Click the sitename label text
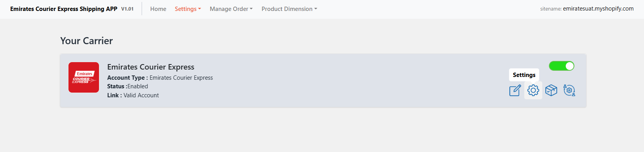Viewport: 644px width, 152px height. (551, 9)
